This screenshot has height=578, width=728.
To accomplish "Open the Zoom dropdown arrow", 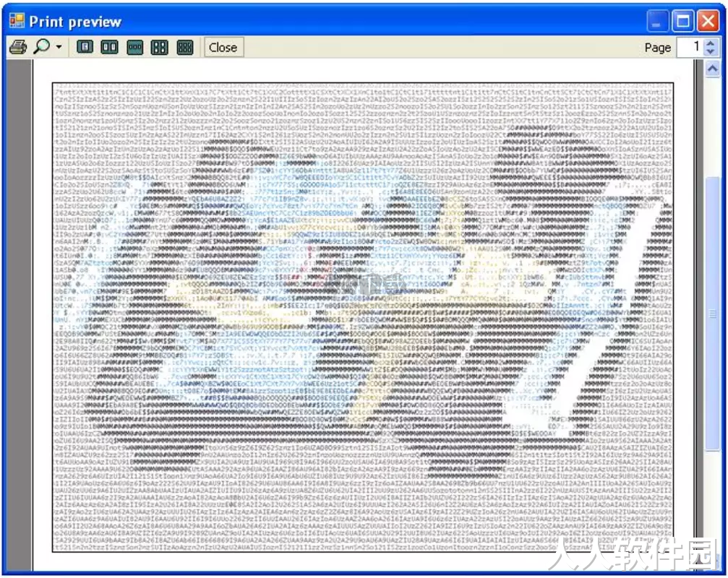I will (x=59, y=47).
